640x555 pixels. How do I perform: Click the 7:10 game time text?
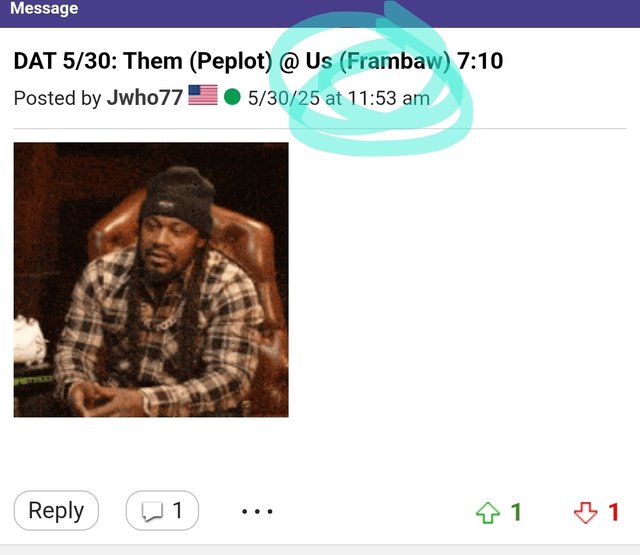tap(480, 61)
